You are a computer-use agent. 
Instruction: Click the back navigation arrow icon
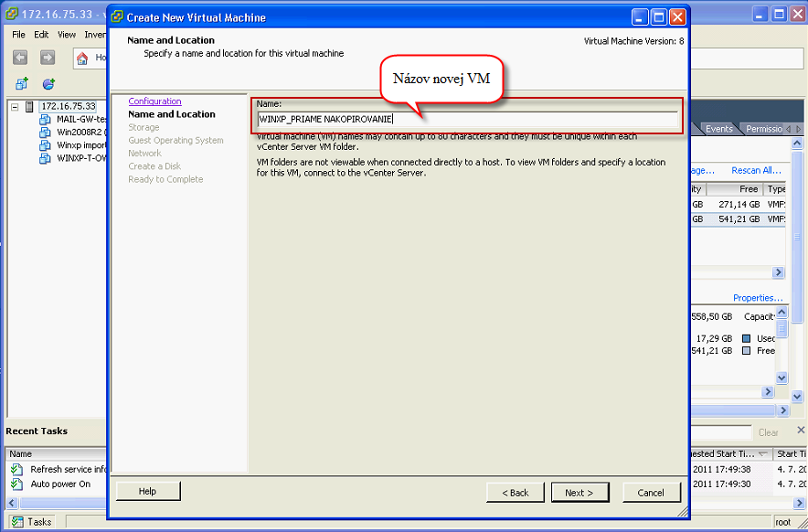pos(20,58)
